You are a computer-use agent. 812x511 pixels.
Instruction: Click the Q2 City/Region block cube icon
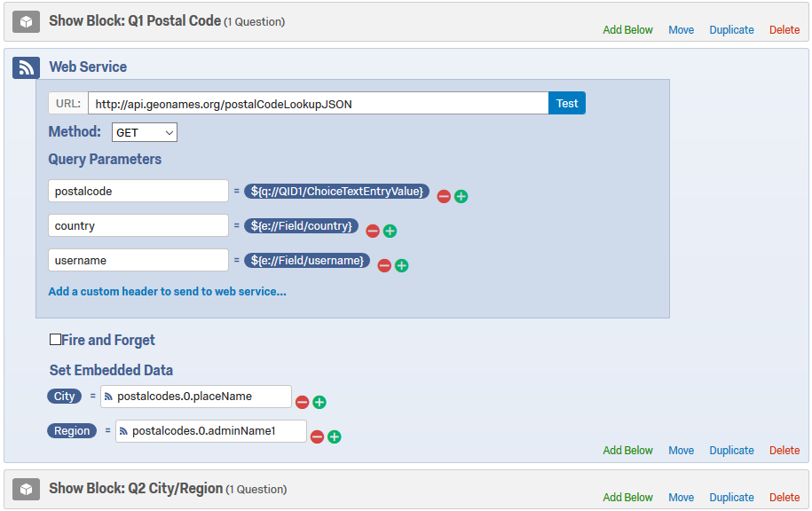(26, 489)
